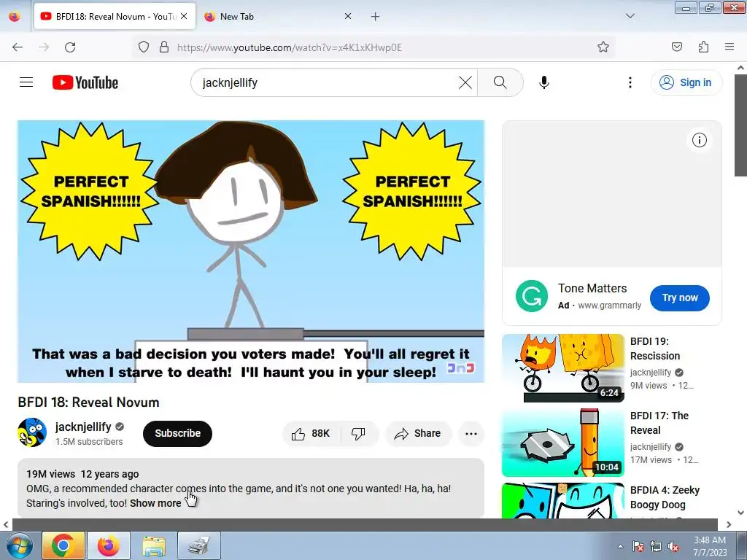The image size is (747, 560).
Task: Click the browser forward arrow
Action: point(44,47)
